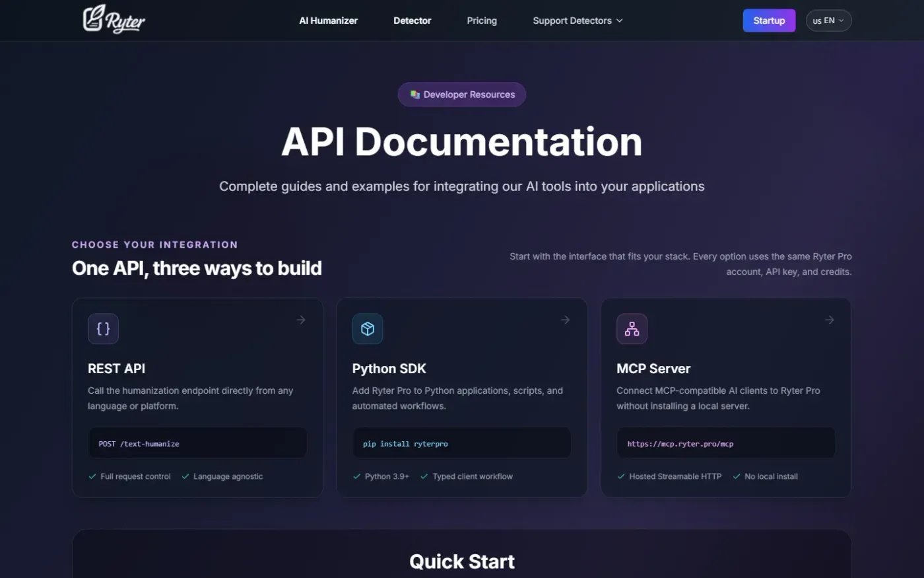The width and height of the screenshot is (924, 578).
Task: Click the REST API curly braces icon
Action: coord(103,329)
